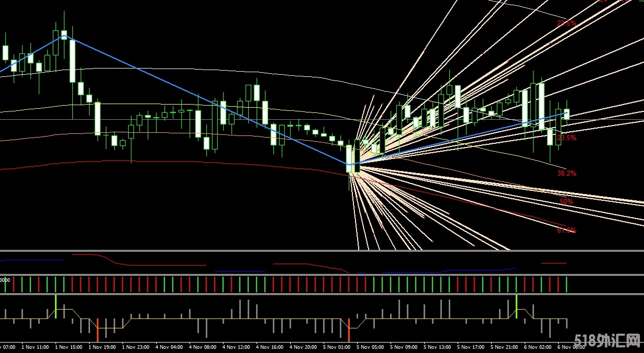Click the 4 Nov 04:00 time label
This screenshot has width=644, height=353.
169,347
